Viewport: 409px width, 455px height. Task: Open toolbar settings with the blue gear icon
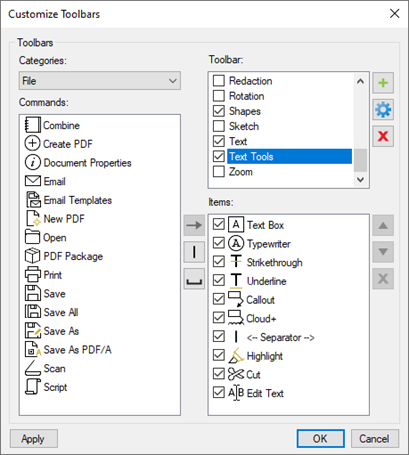(x=383, y=109)
